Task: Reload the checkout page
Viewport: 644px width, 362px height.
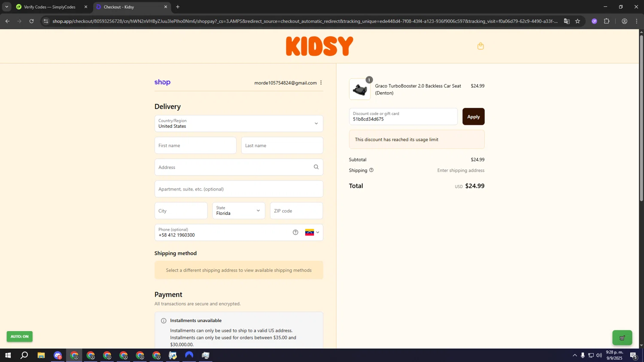Action: point(31,21)
